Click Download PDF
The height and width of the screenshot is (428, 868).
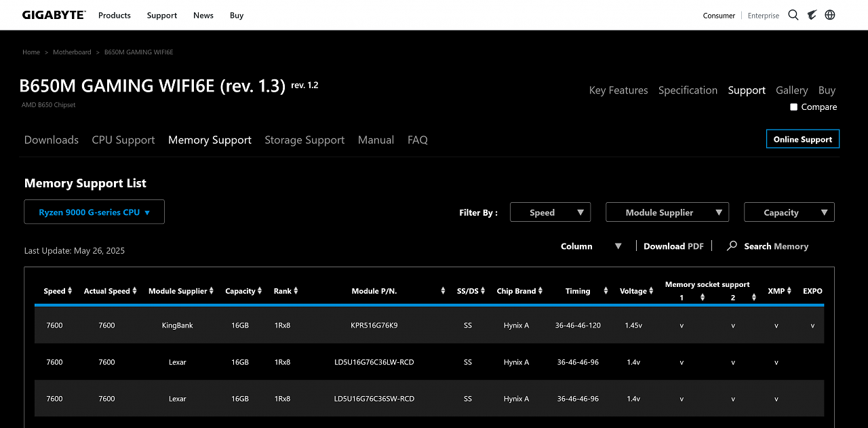[x=673, y=246]
